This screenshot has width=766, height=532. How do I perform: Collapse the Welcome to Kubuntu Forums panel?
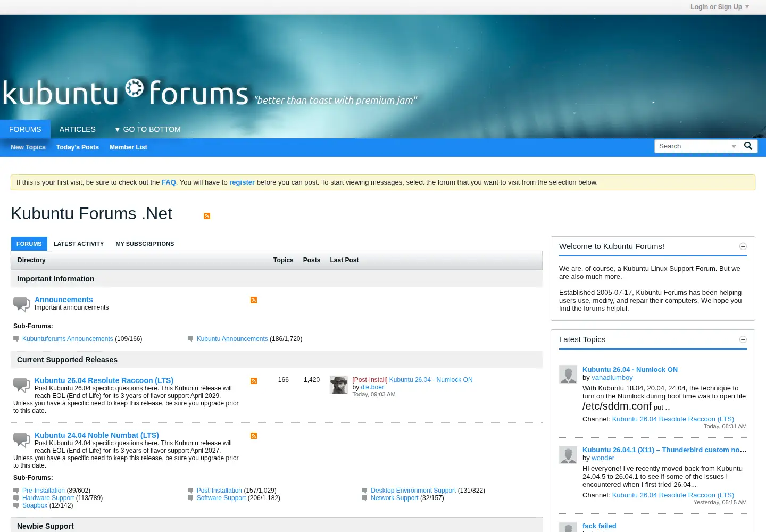coord(743,246)
